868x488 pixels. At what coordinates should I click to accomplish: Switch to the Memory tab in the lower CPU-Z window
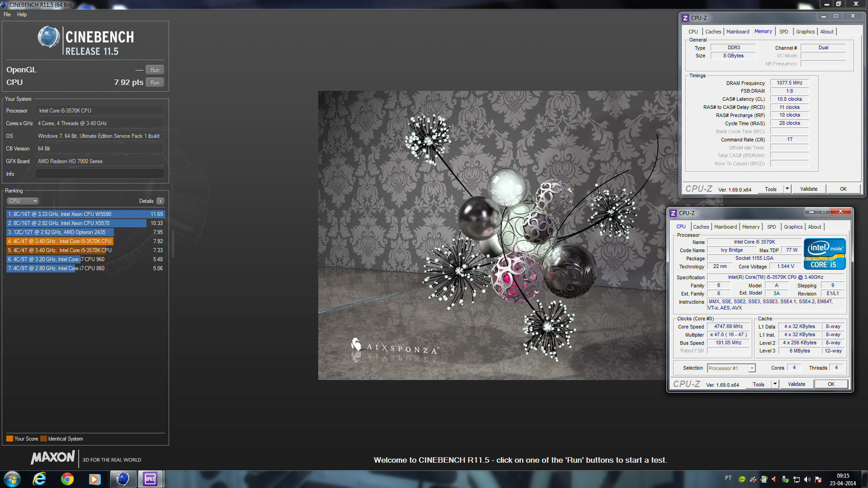point(750,227)
